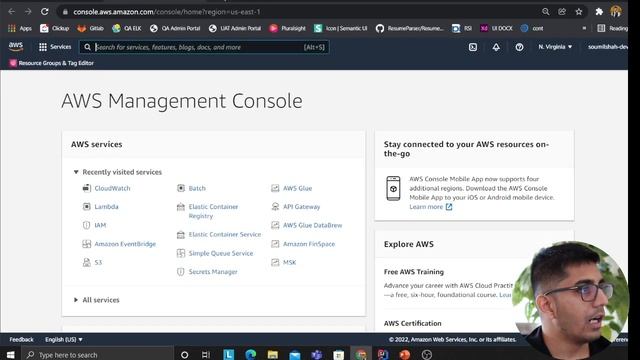Open the Lambda service link

(x=106, y=207)
